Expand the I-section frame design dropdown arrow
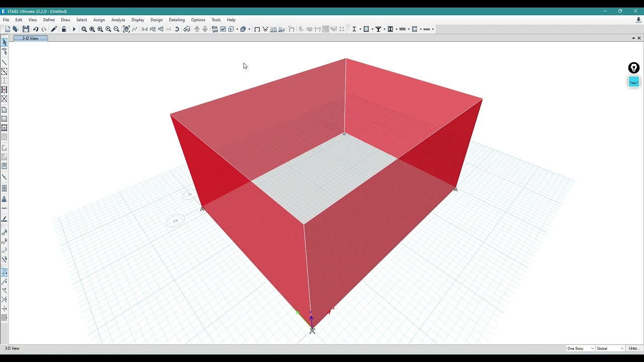Screen dimensions: 644x362 tap(359, 29)
